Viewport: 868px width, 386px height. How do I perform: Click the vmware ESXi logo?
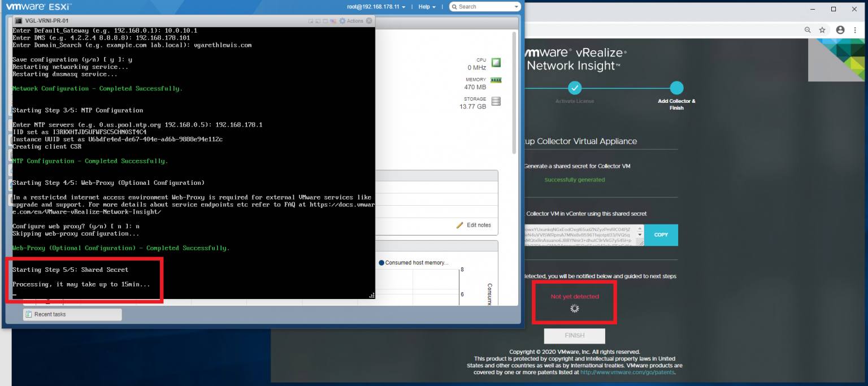point(38,7)
